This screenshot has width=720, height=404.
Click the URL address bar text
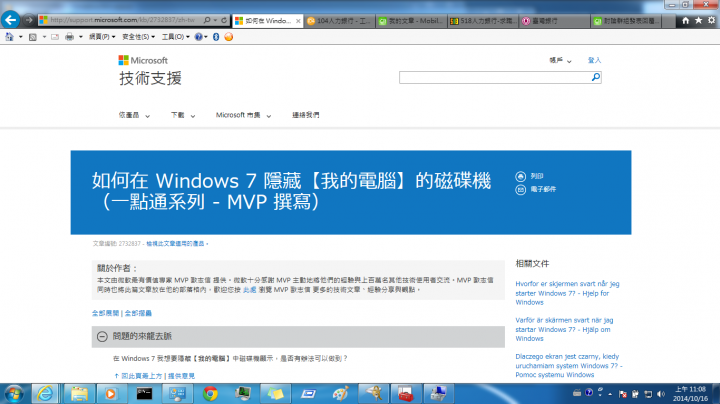pyautogui.click(x=123, y=20)
